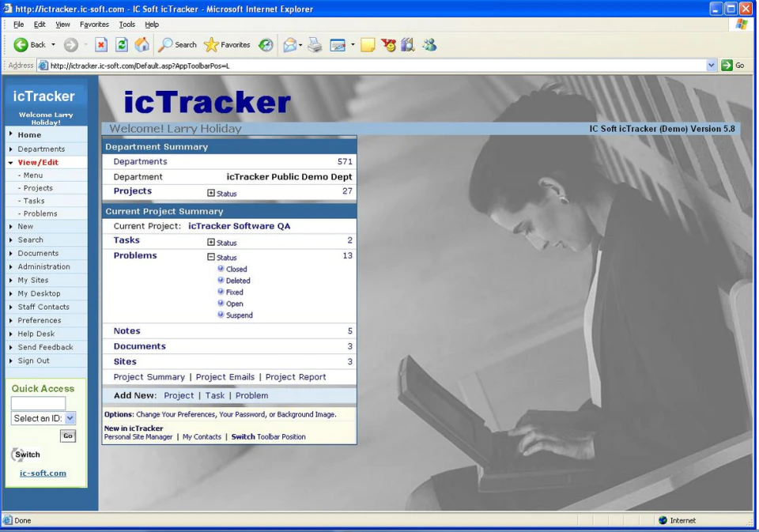Click the green Go arrow icon
Screen dimensions: 759x532
(x=727, y=66)
